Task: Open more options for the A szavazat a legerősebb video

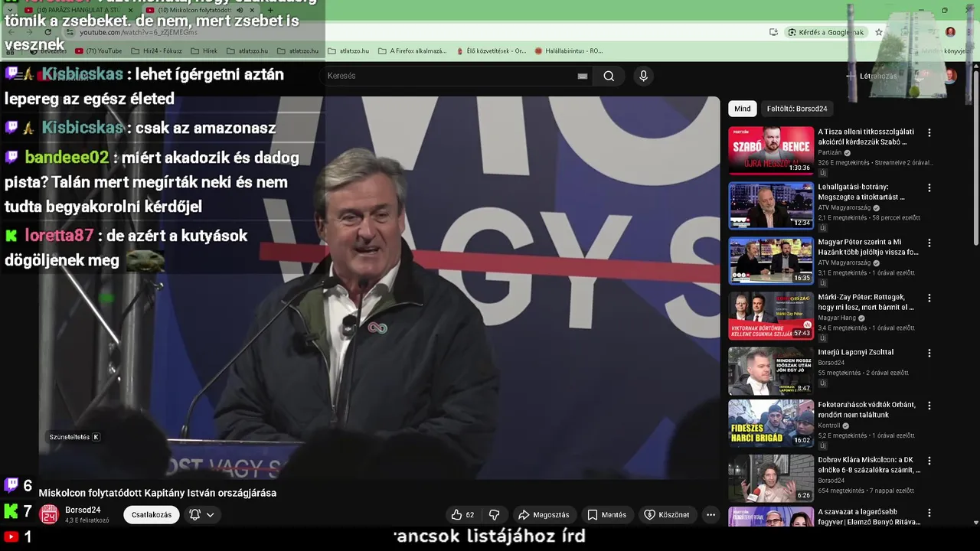Action: pyautogui.click(x=929, y=513)
